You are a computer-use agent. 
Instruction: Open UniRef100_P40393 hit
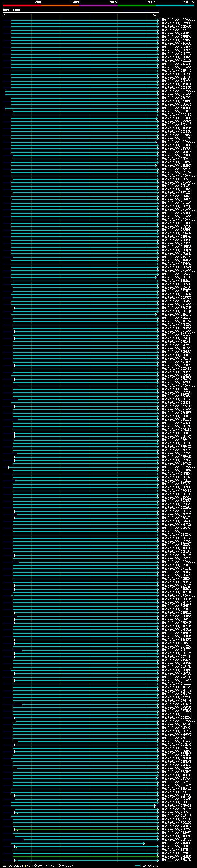coord(177,382)
